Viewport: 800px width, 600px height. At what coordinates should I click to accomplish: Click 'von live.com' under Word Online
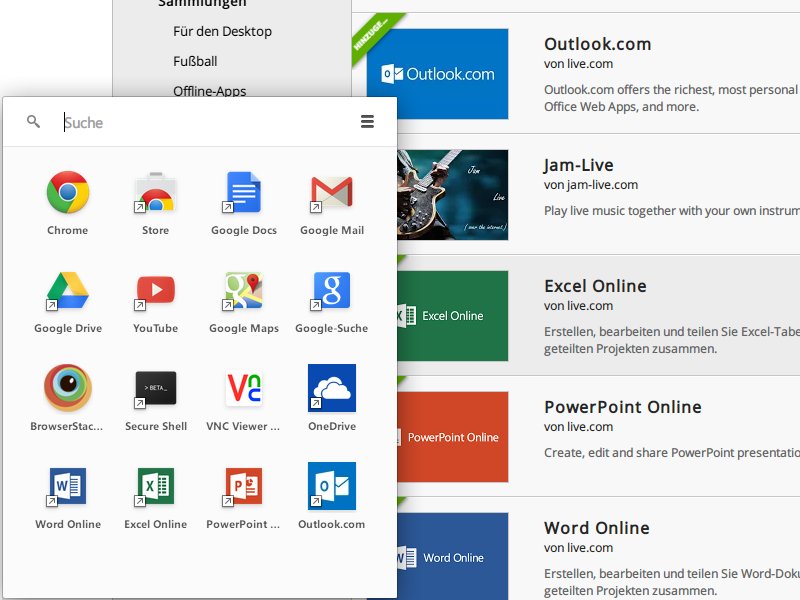click(579, 547)
